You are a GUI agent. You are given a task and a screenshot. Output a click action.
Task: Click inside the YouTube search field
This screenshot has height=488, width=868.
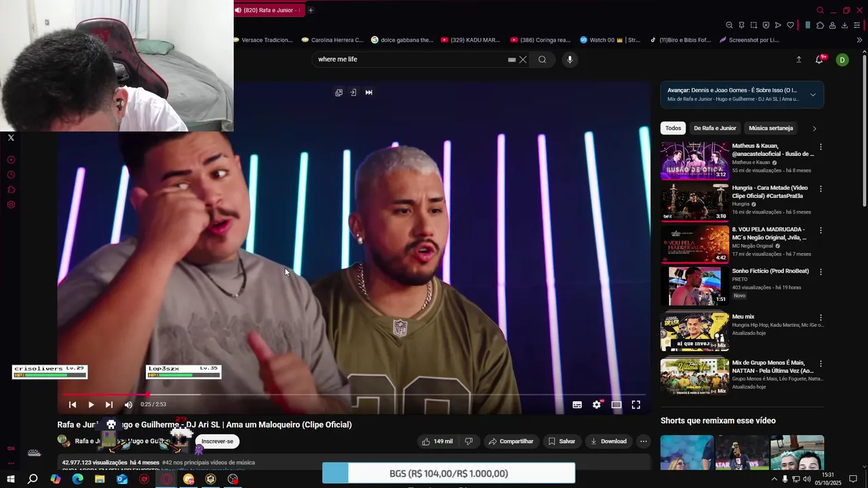410,60
